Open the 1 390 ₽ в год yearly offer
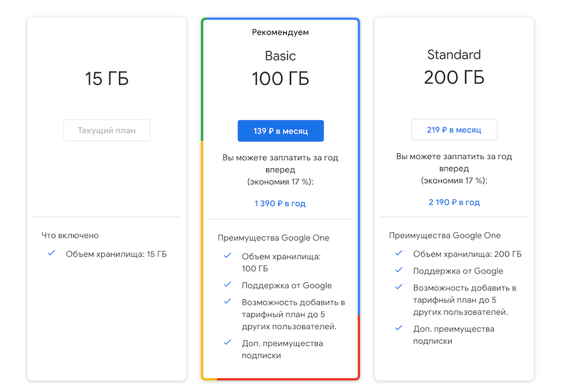The image size is (561, 392). point(280,203)
